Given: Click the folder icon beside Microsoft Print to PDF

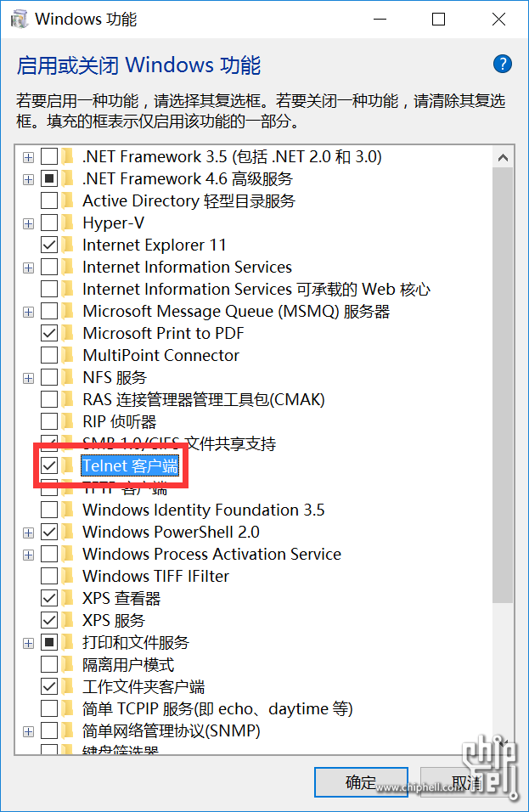Looking at the screenshot, I should point(68,334).
